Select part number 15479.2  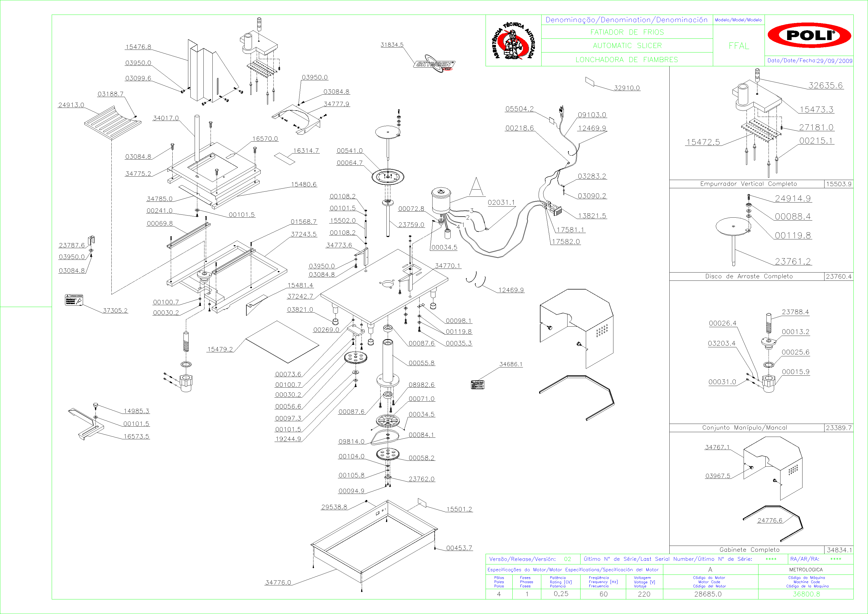click(x=220, y=349)
